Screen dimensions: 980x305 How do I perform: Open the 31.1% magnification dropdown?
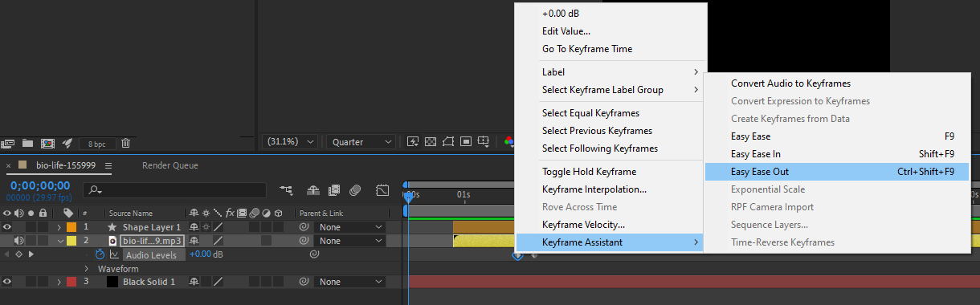[x=290, y=142]
